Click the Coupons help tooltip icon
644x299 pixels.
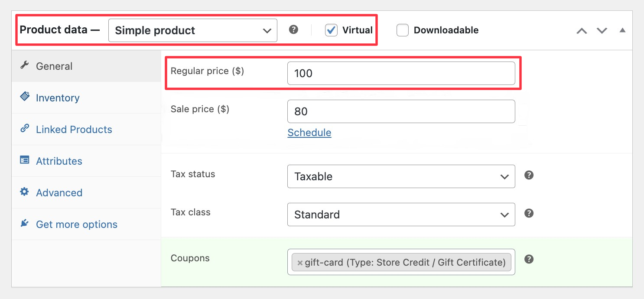click(x=529, y=259)
